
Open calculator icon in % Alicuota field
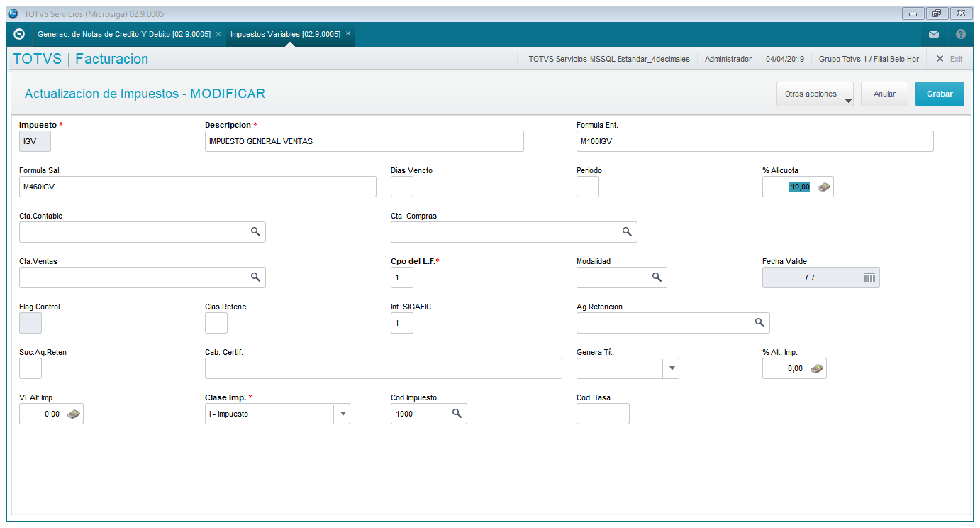(x=824, y=187)
